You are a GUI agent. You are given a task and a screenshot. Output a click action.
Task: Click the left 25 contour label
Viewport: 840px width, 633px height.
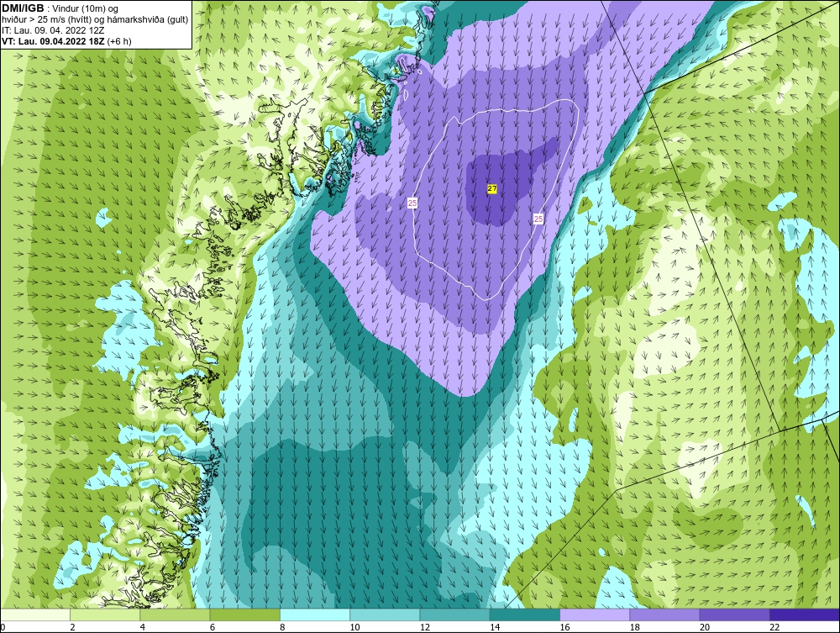[412, 203]
